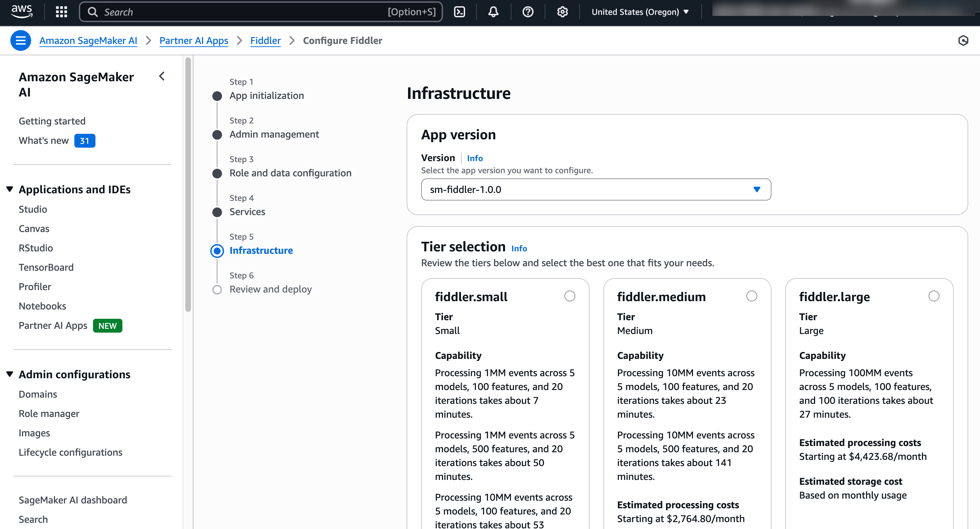Go to Step 6 Review and deploy
Image resolution: width=980 pixels, height=529 pixels.
click(270, 289)
